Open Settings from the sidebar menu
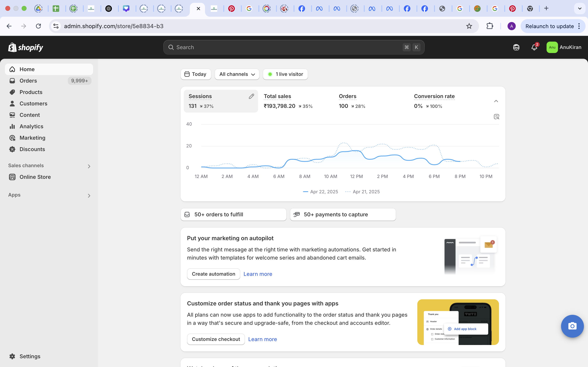588x367 pixels. tap(30, 356)
